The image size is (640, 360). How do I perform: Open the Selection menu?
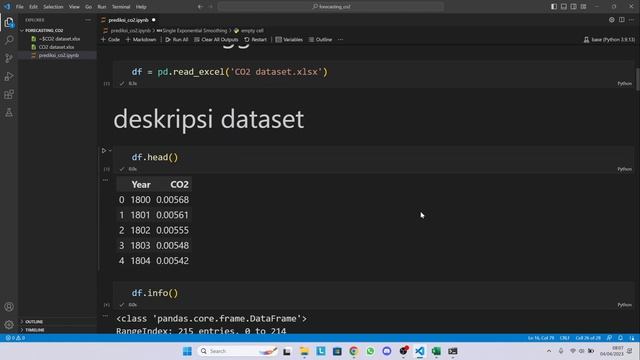coord(53,7)
